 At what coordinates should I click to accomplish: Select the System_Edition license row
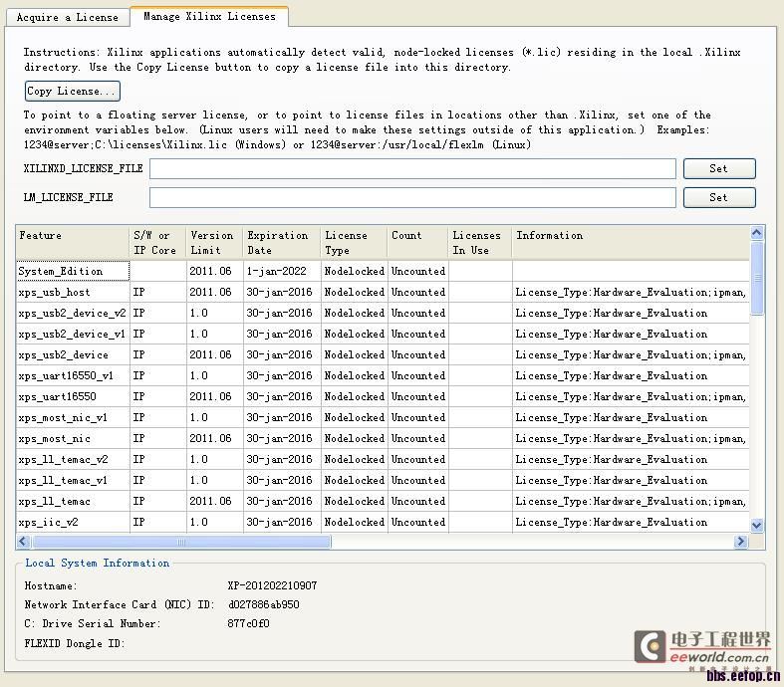[73, 271]
